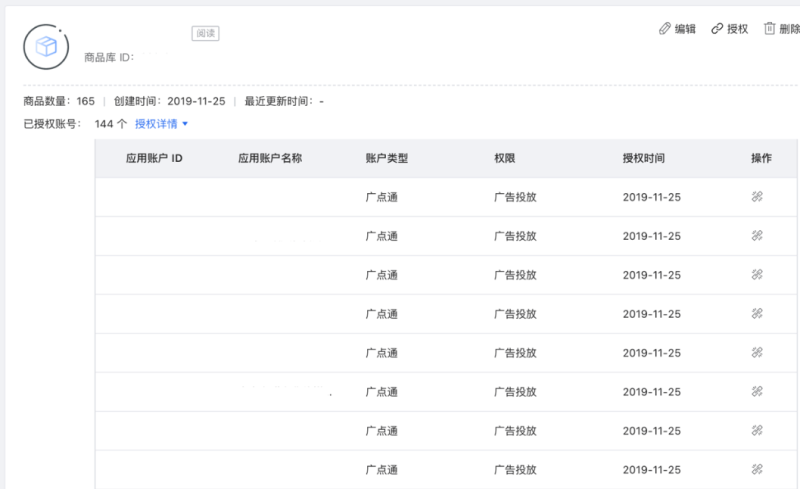
Task: Click the 商品数量: 165 text
Action: (59, 101)
